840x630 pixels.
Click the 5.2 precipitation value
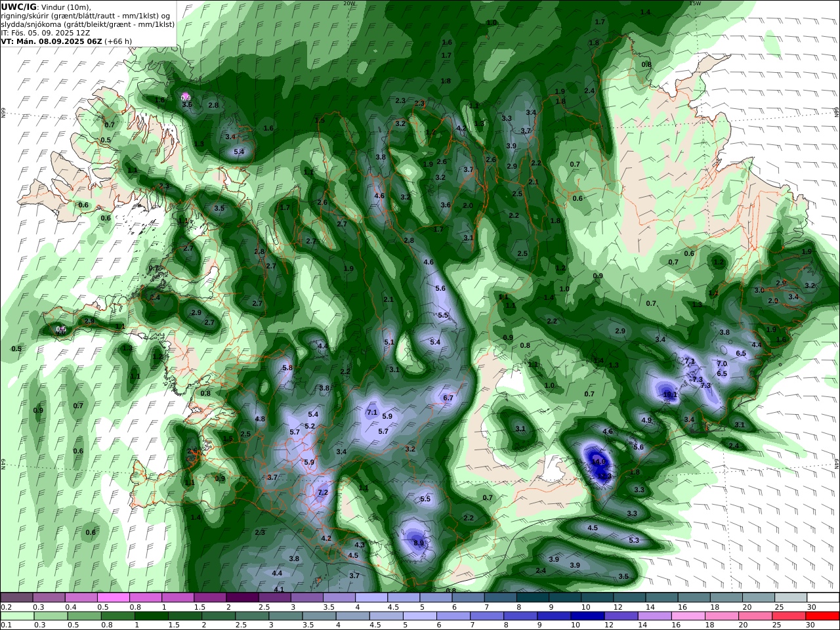pyautogui.click(x=310, y=427)
